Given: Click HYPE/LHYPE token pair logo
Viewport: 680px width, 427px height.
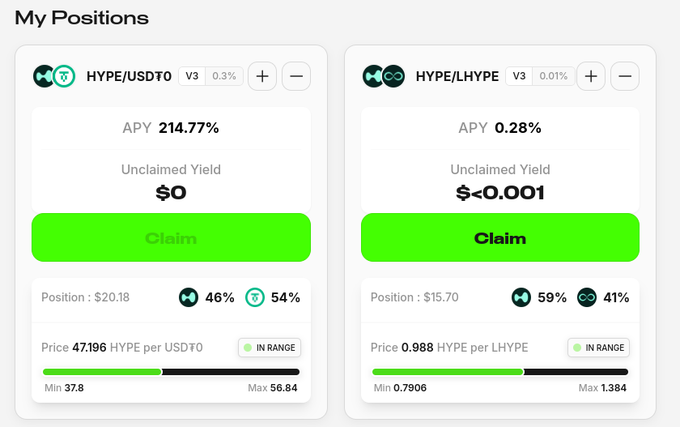Looking at the screenshot, I should tap(384, 76).
